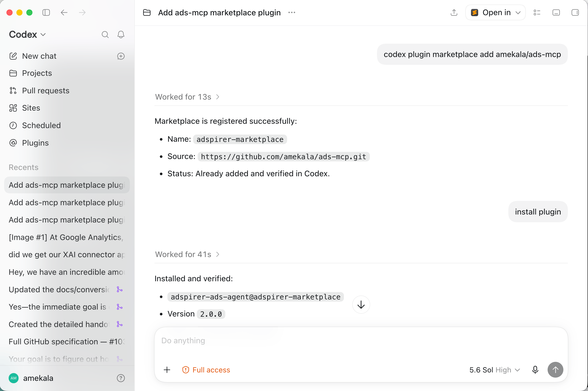The width and height of the screenshot is (588, 391).
Task: Click the folder icon before the chat title
Action: (x=147, y=13)
